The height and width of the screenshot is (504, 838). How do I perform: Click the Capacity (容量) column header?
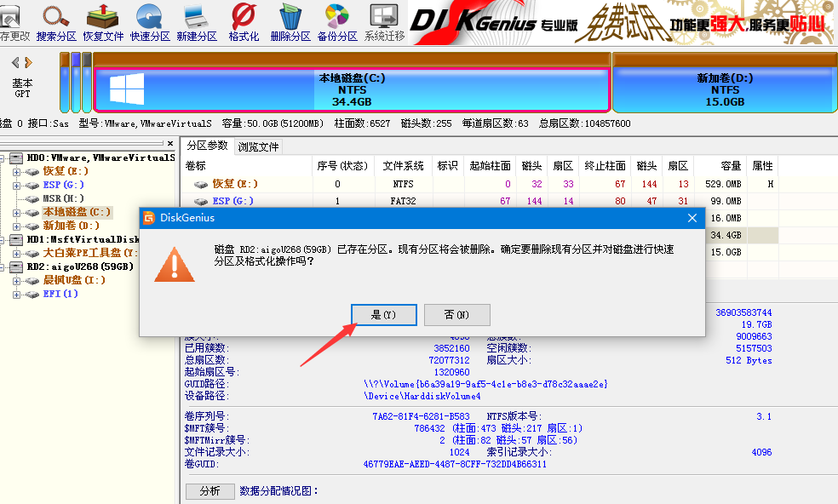click(720, 166)
